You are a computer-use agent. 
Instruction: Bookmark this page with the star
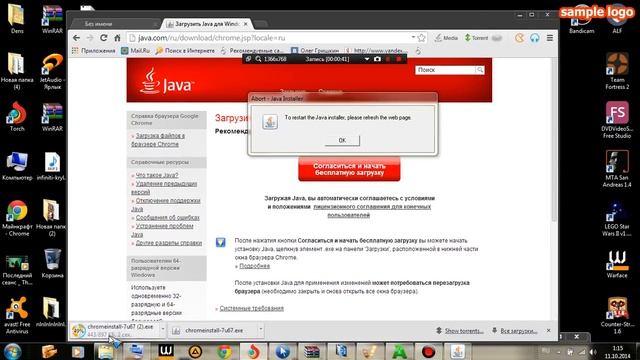coord(422,38)
